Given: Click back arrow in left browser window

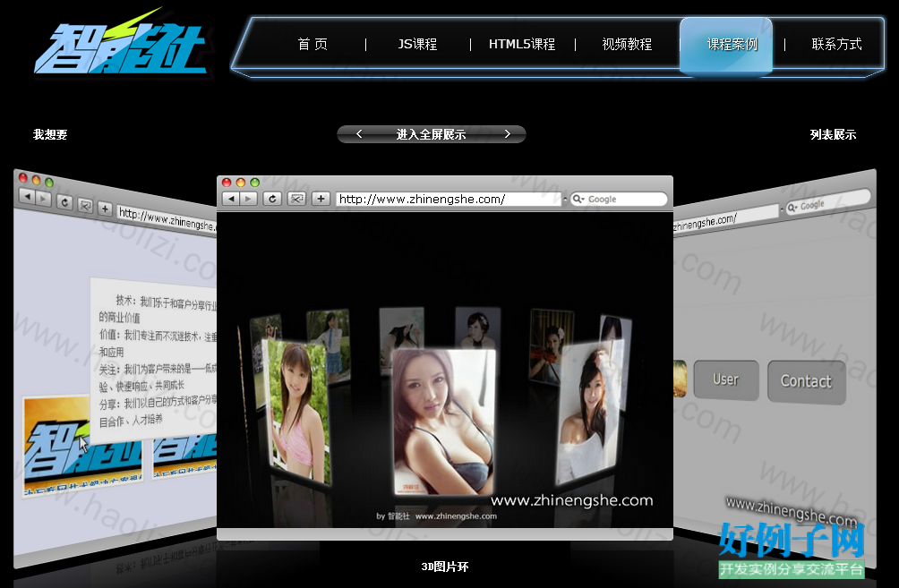Looking at the screenshot, I should pyautogui.click(x=28, y=197).
